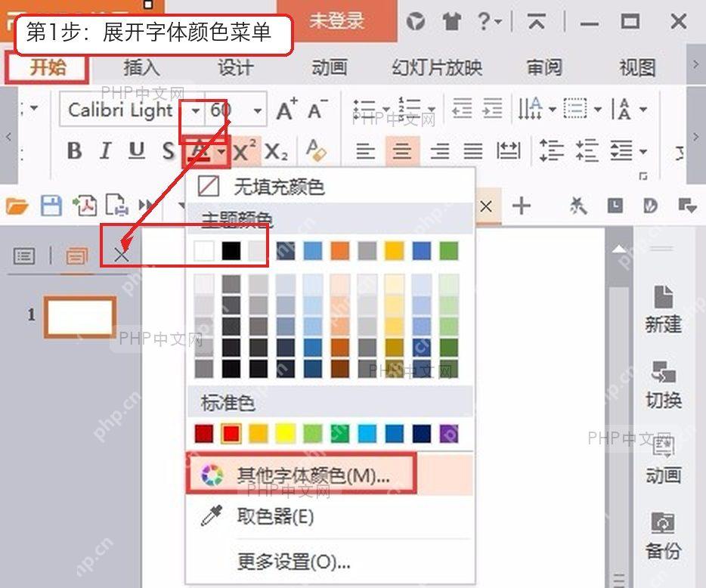Pick the standard yellow color swatch
Viewport: 706px width, 588px height.
click(x=286, y=434)
